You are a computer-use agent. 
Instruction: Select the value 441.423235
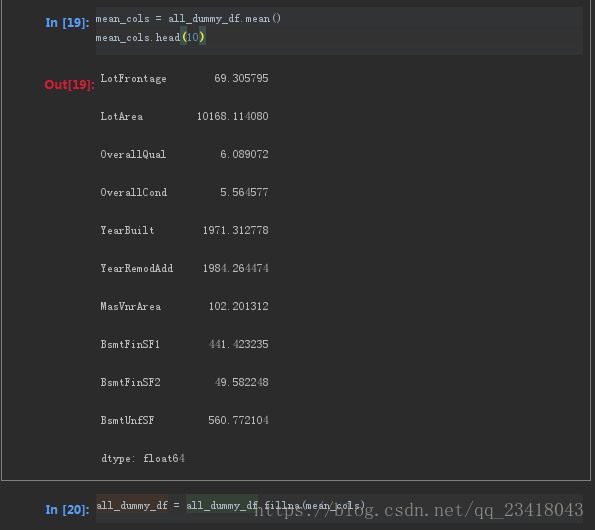coord(239,344)
